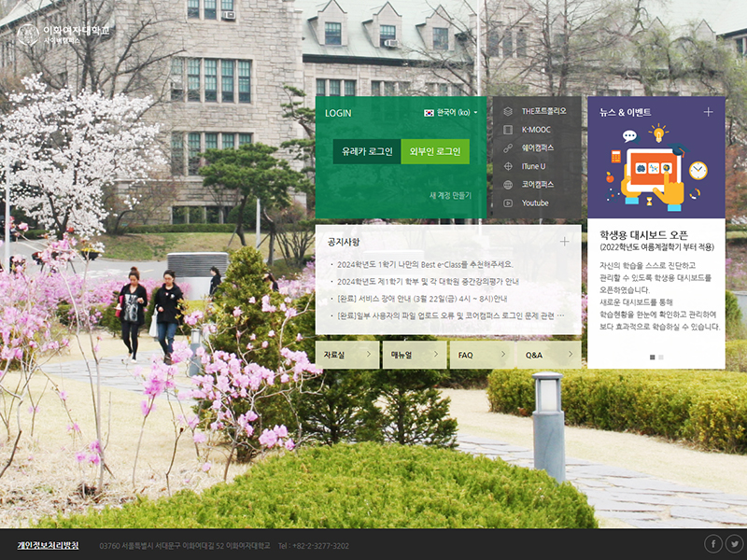Screen dimensions: 747x560
Task: Click the Youtube play icon
Action: pos(508,203)
